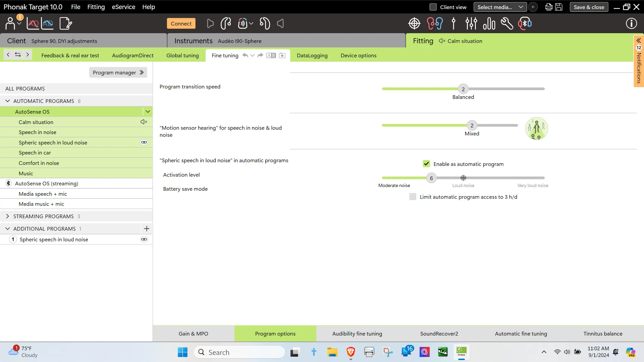This screenshot has height=362, width=644.
Task: Switch to the DataLogging tab
Action: pos(312,56)
